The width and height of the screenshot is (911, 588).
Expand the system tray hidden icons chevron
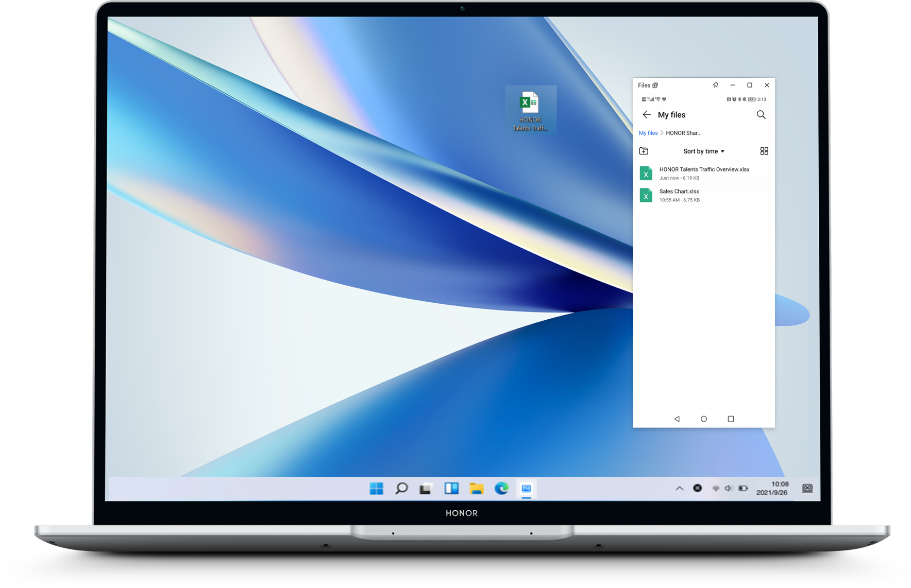679,488
